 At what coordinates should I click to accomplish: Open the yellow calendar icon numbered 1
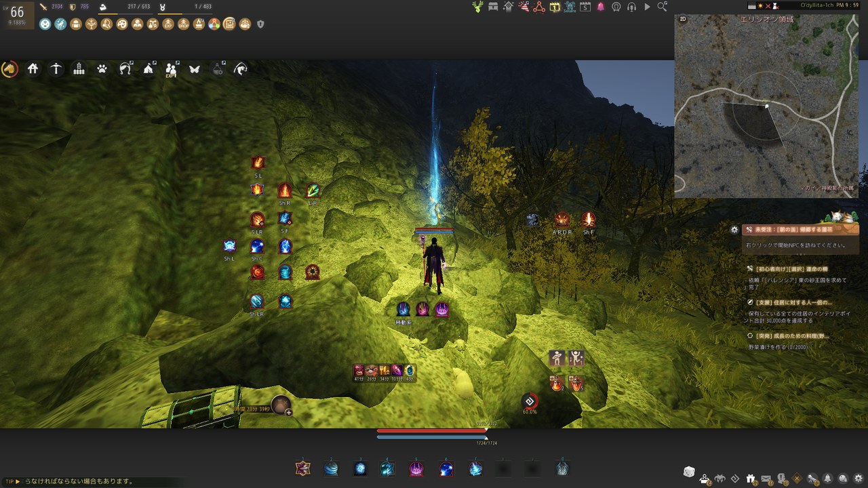pos(555,7)
